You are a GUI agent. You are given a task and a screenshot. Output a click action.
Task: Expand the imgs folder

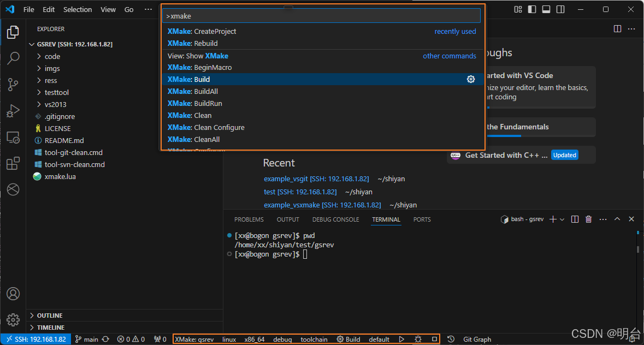pyautogui.click(x=52, y=68)
